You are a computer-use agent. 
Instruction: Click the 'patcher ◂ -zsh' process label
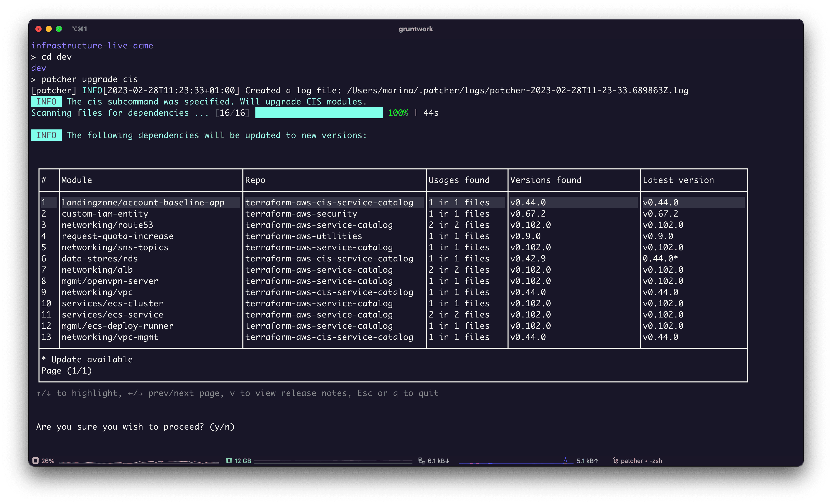(641, 461)
